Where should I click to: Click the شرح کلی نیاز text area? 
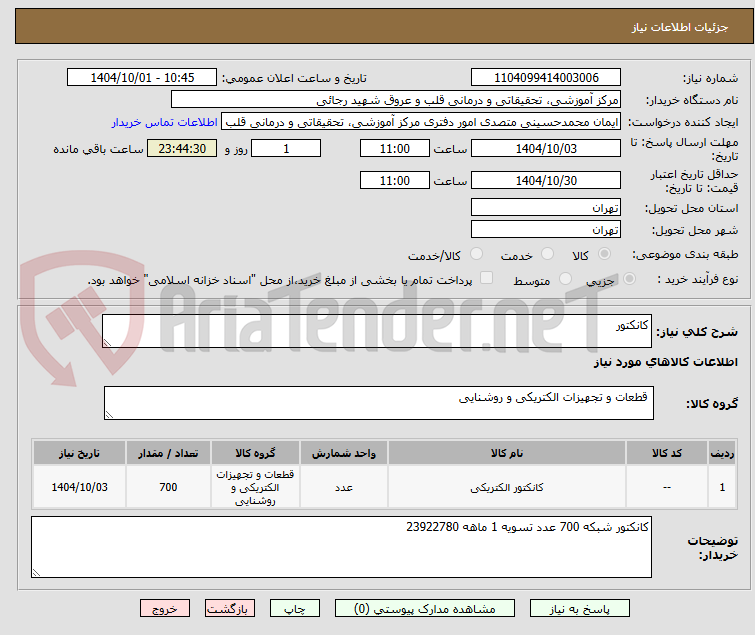tap(377, 331)
